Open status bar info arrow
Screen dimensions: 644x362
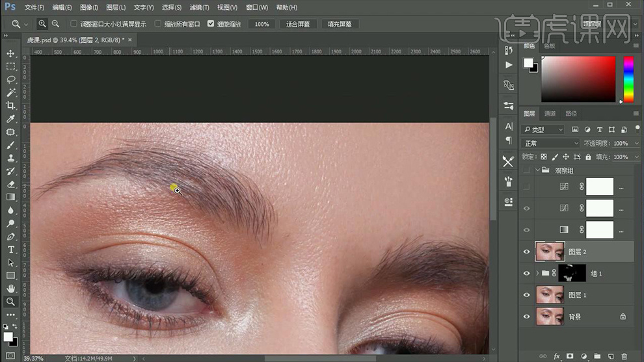coord(134,359)
